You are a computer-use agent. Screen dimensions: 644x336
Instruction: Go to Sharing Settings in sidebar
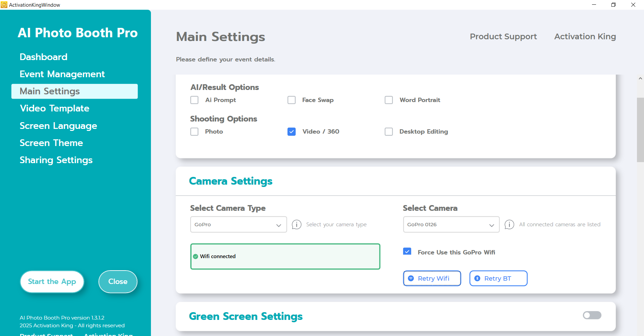click(56, 160)
